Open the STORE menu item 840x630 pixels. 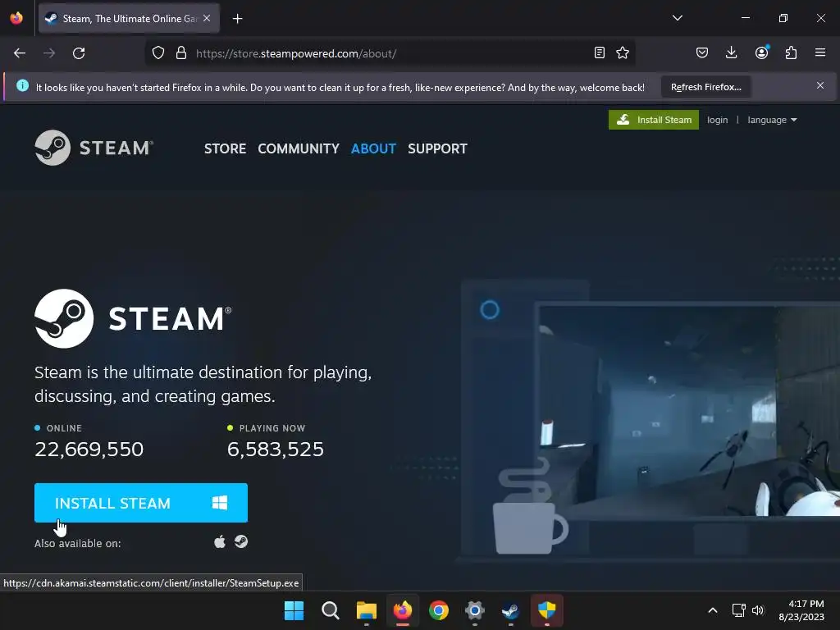pyautogui.click(x=225, y=148)
